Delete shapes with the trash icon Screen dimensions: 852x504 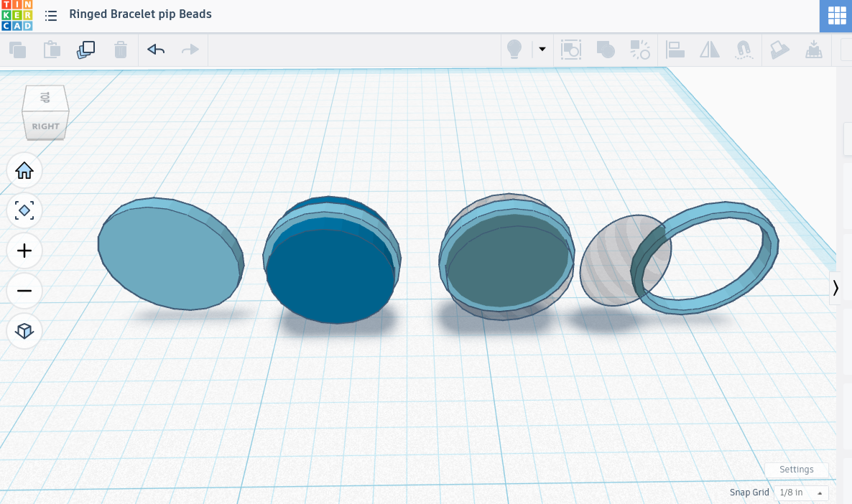[121, 50]
